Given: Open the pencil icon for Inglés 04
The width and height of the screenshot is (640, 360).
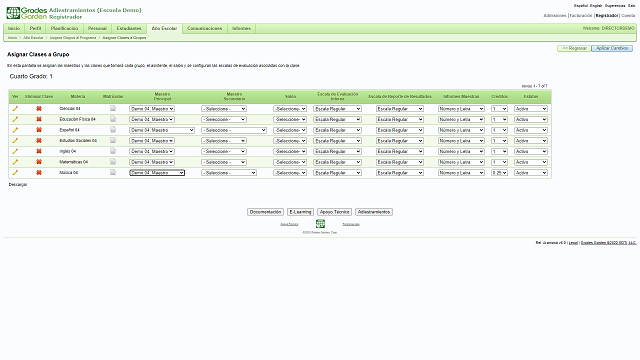Looking at the screenshot, I should click(15, 151).
